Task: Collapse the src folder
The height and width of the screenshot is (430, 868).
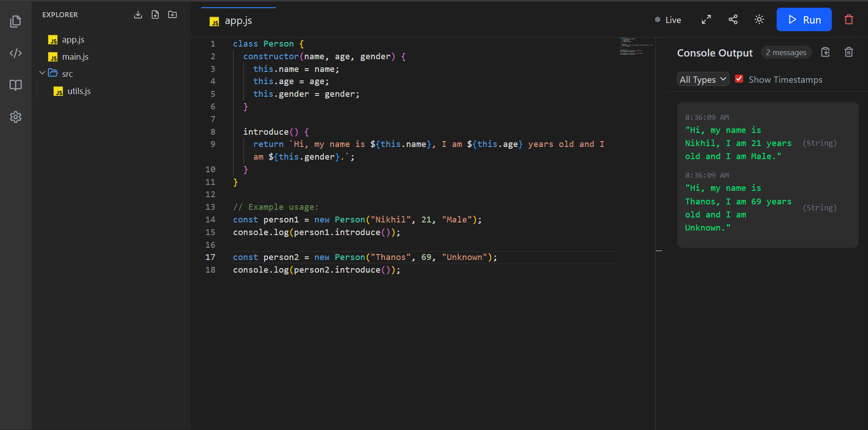Action: 42,72
